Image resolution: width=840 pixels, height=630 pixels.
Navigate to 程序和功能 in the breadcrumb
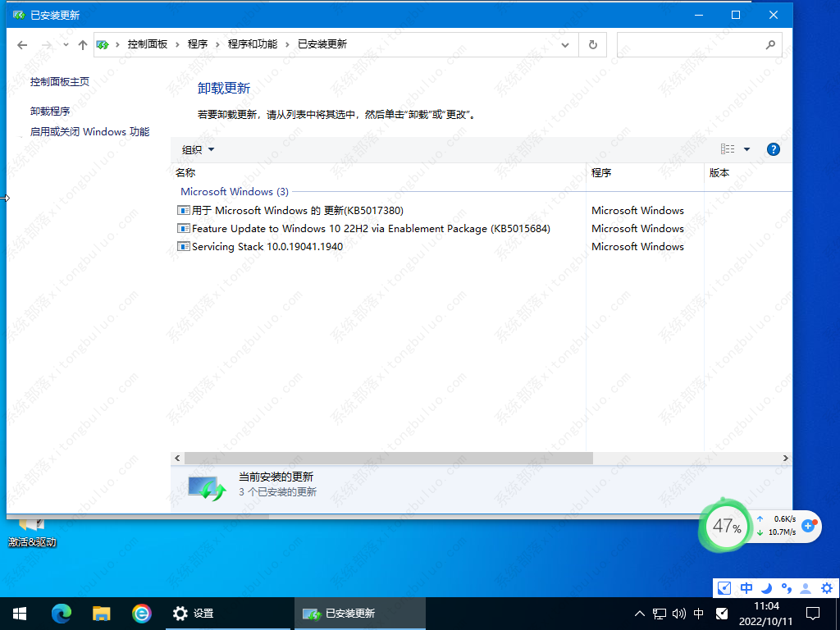(x=252, y=44)
